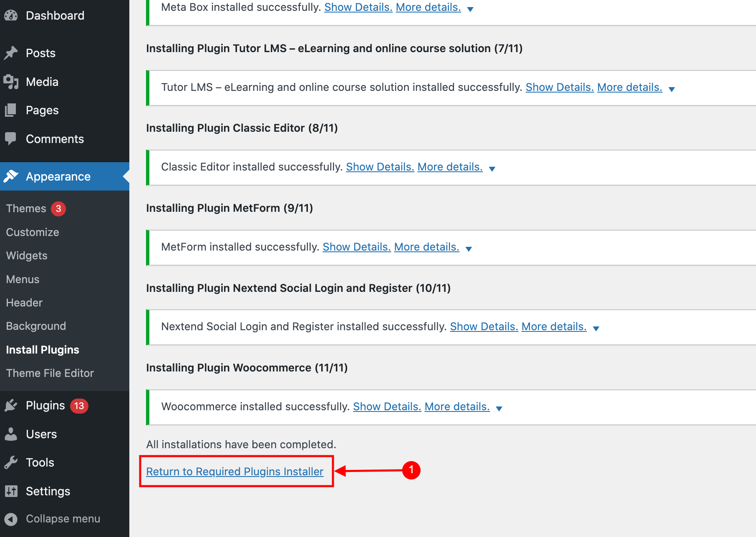Expand Classic Editor details arrow

pyautogui.click(x=492, y=169)
